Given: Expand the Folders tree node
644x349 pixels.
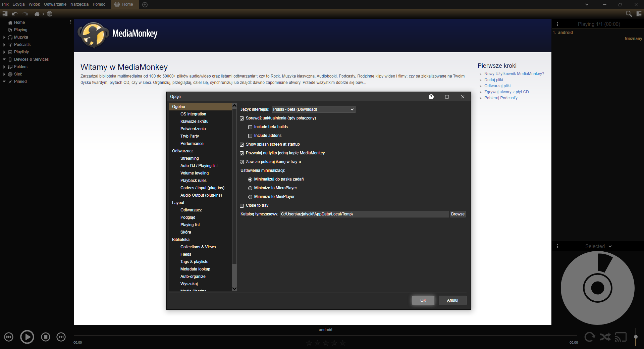Looking at the screenshot, I should point(4,67).
